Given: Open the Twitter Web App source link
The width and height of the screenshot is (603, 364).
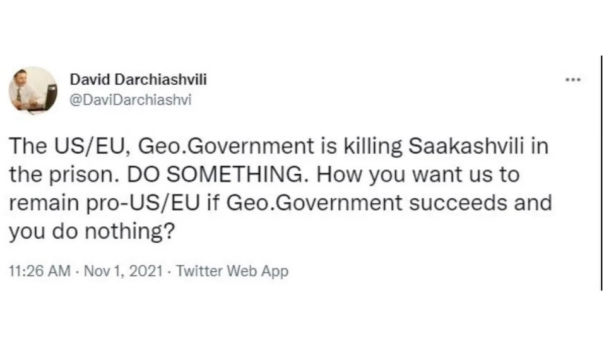Looking at the screenshot, I should (x=232, y=271).
